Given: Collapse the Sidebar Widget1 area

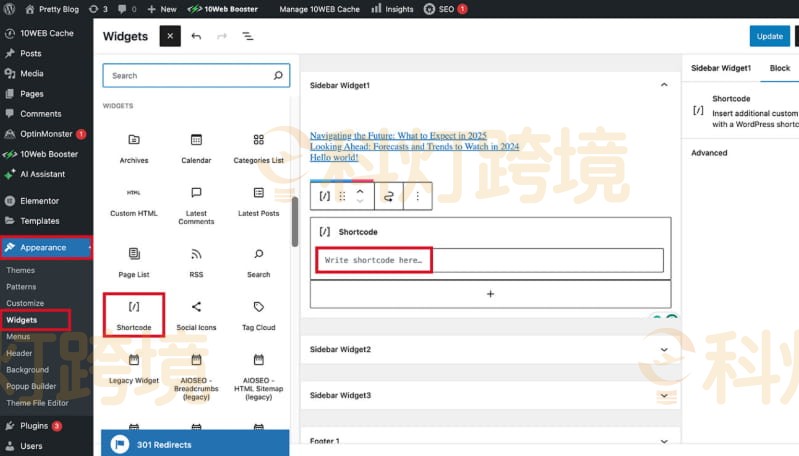Looking at the screenshot, I should click(664, 85).
